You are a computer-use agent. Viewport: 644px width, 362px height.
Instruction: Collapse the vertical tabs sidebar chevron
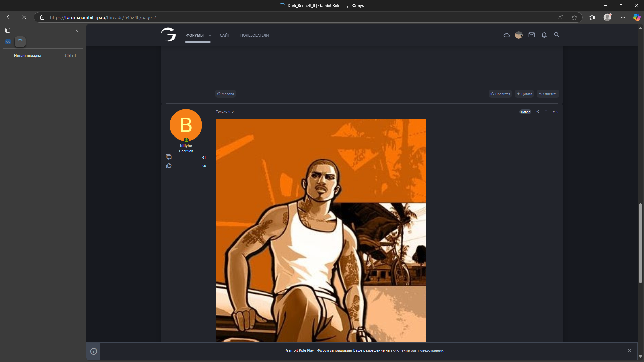pos(77,30)
